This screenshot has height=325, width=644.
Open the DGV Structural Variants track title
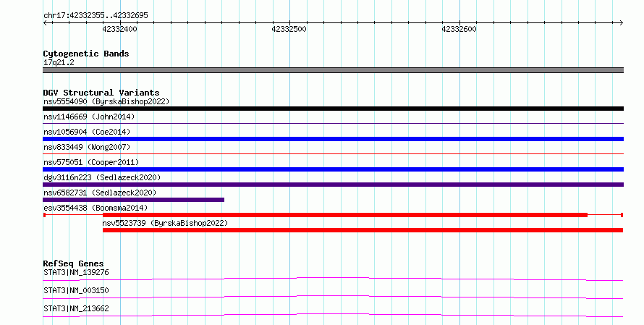[x=101, y=93]
